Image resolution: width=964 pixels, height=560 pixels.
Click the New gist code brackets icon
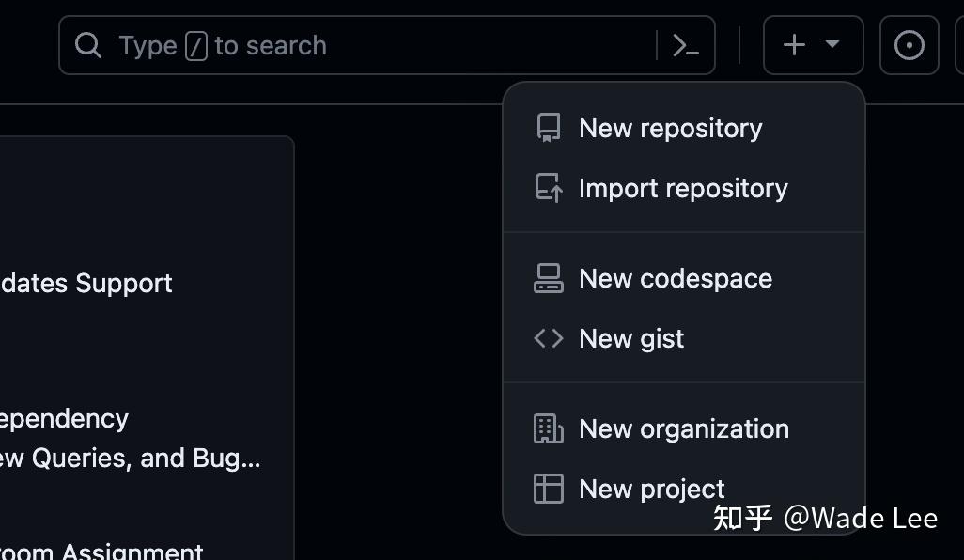pyautogui.click(x=548, y=338)
